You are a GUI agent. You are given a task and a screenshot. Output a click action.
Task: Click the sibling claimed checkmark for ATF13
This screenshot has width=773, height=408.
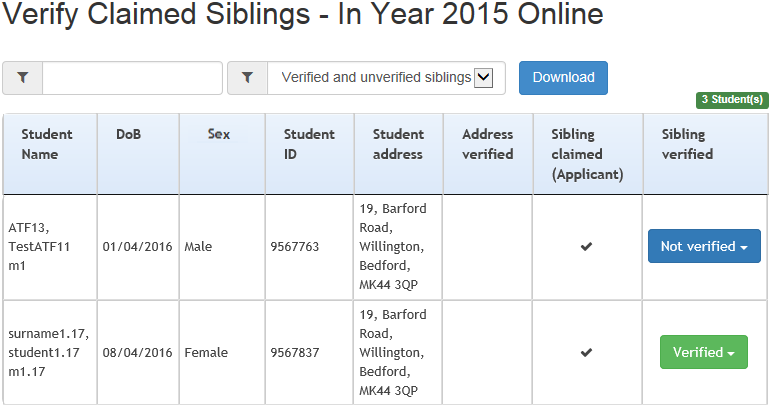[586, 246]
